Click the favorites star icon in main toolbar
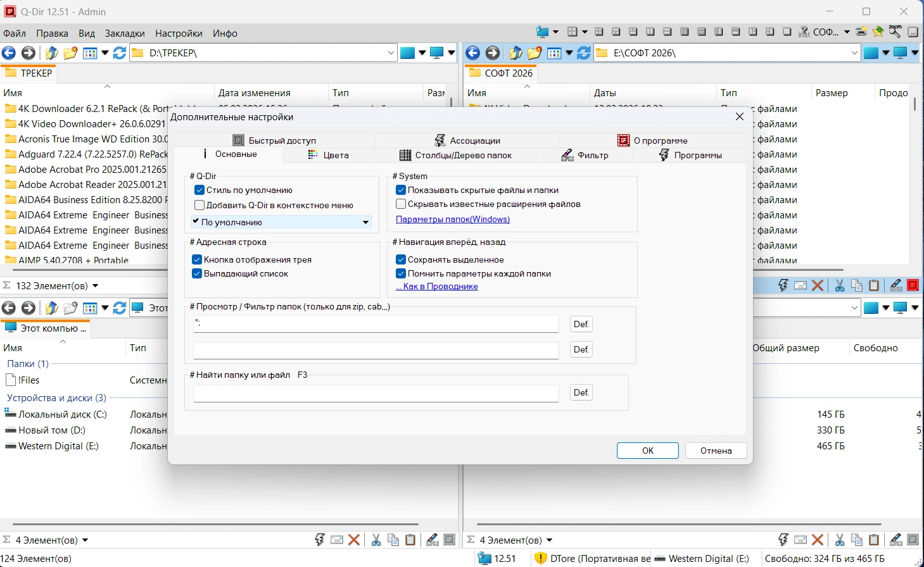The image size is (924, 567). [878, 32]
